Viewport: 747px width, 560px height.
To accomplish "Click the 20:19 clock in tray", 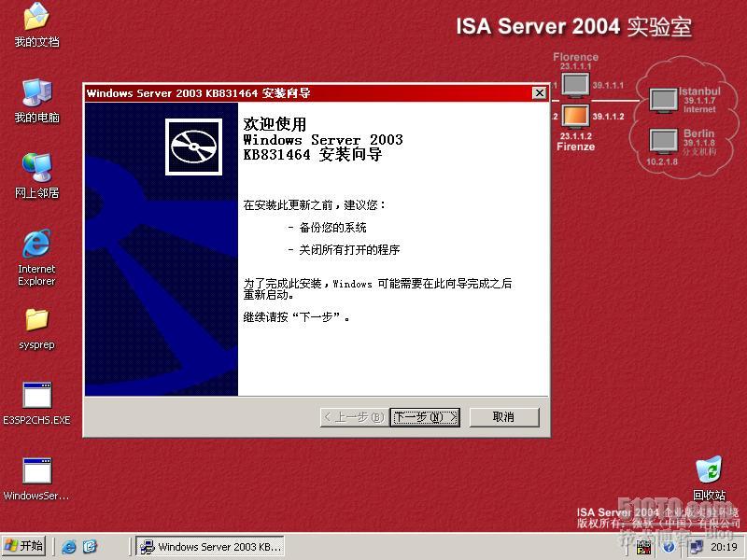I will [x=724, y=547].
